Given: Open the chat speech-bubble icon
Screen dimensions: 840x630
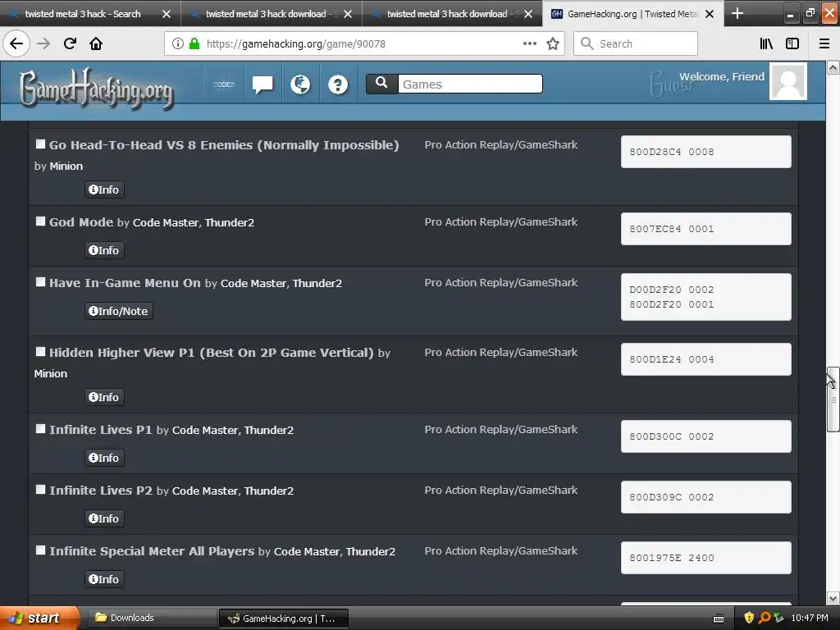Looking at the screenshot, I should [x=262, y=84].
